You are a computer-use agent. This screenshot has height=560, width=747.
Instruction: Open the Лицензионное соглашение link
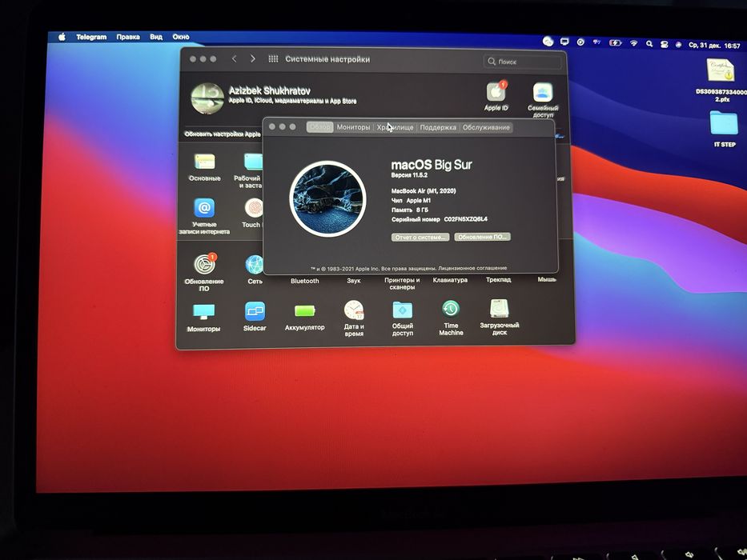(472, 268)
